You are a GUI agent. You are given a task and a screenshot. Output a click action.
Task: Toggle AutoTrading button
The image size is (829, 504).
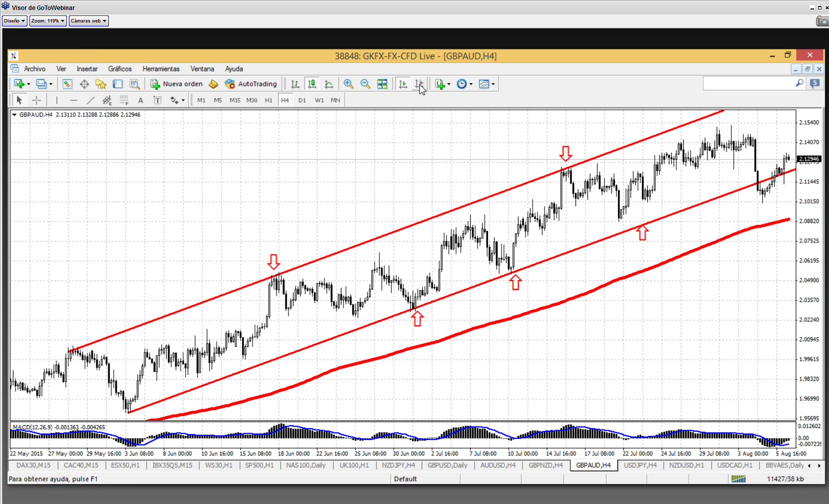click(251, 84)
